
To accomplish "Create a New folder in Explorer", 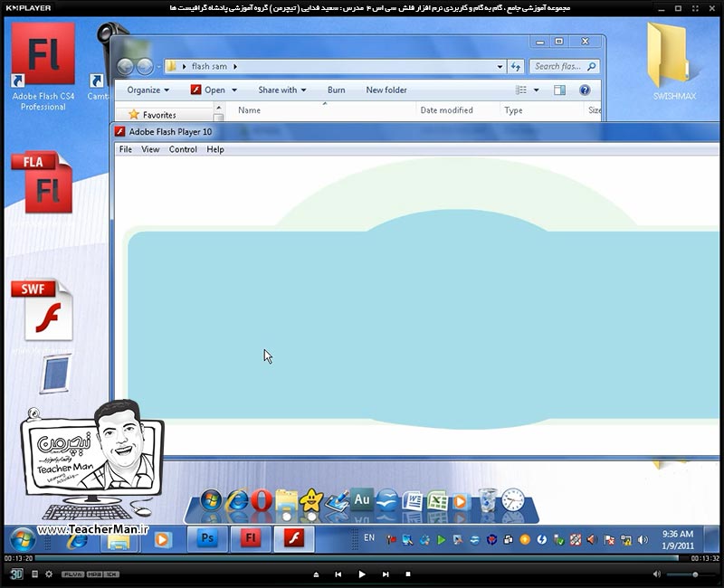I will [x=386, y=90].
